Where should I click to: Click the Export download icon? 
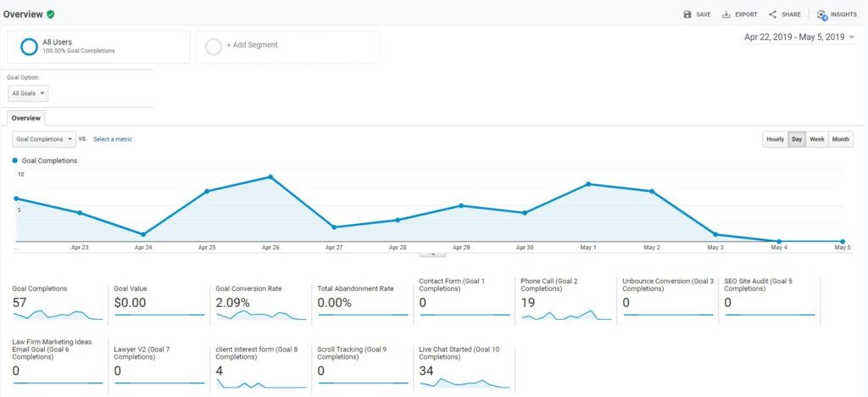pos(726,14)
